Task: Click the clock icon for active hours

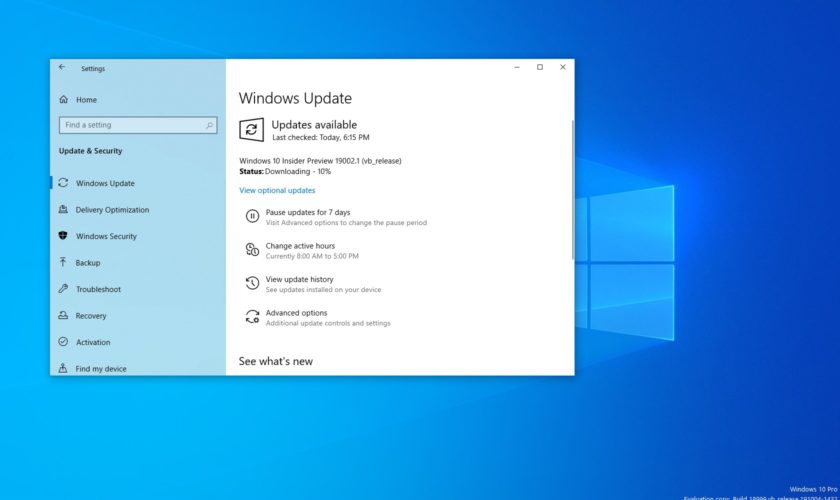Action: [x=252, y=249]
